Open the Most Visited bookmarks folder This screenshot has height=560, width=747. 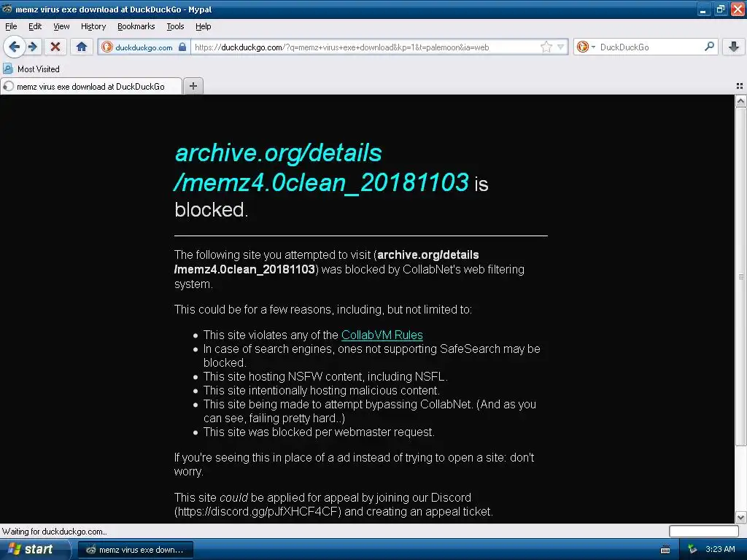tap(31, 69)
